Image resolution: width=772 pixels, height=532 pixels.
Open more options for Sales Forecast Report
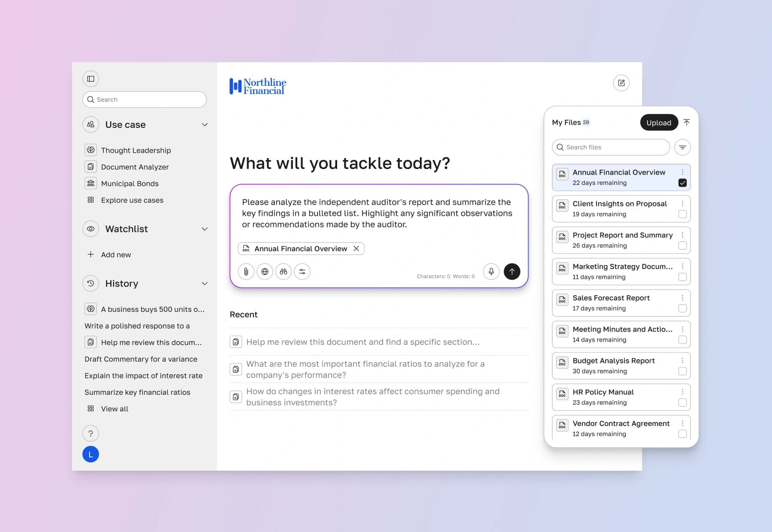[682, 298]
